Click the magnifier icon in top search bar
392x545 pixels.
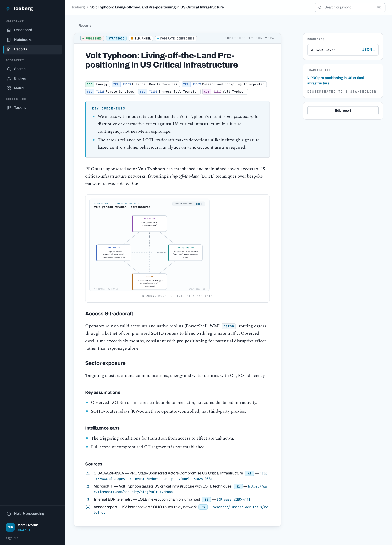pos(320,8)
